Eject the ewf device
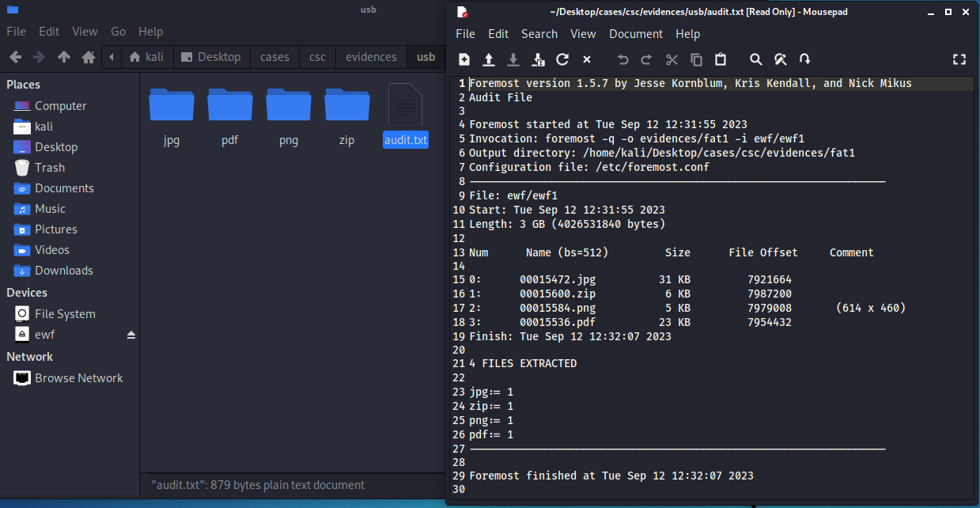This screenshot has height=508, width=980. (131, 335)
